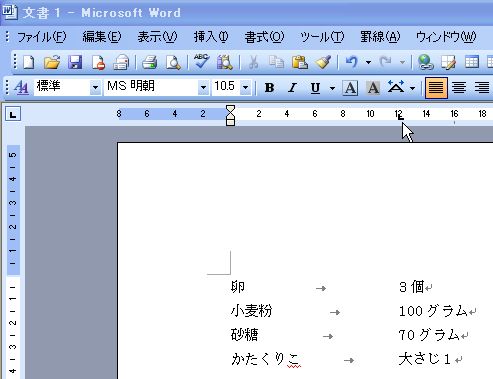Open redo history dropdown arrow
493x379 pixels.
[x=402, y=62]
